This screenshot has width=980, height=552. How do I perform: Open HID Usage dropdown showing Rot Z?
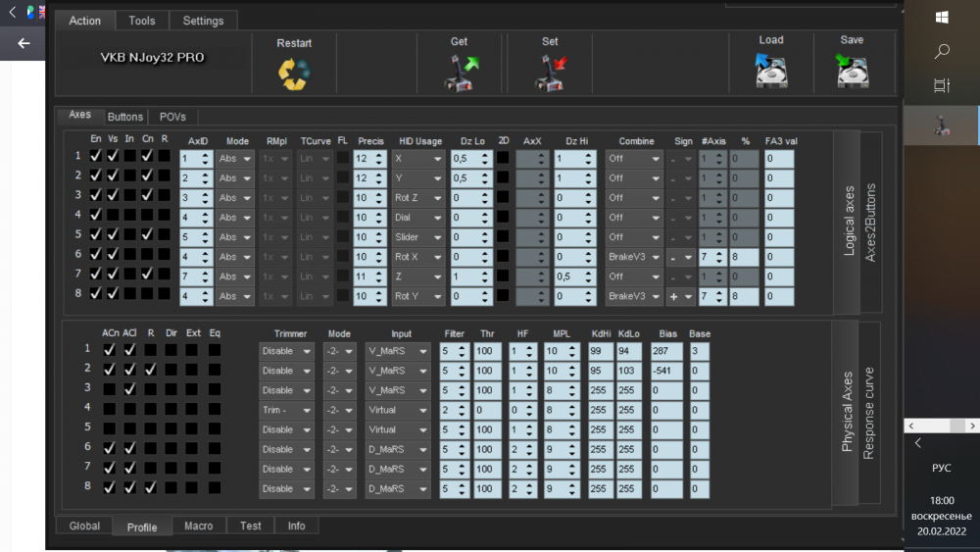click(x=418, y=198)
